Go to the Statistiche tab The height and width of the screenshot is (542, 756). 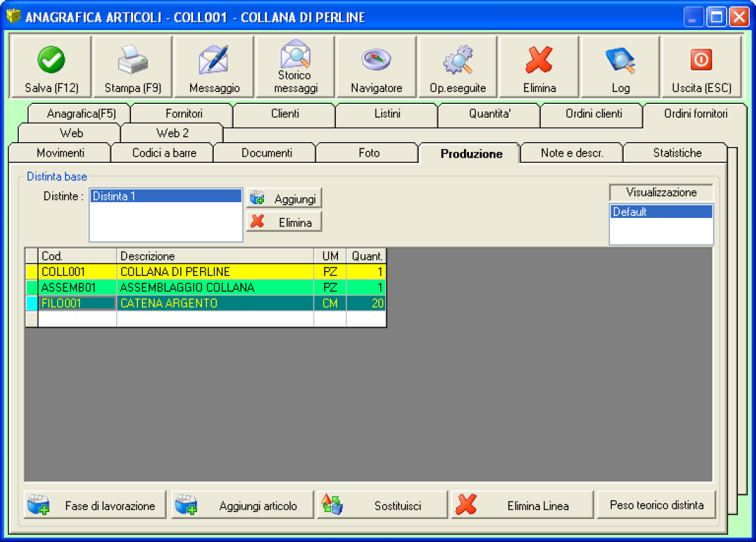[x=677, y=153]
